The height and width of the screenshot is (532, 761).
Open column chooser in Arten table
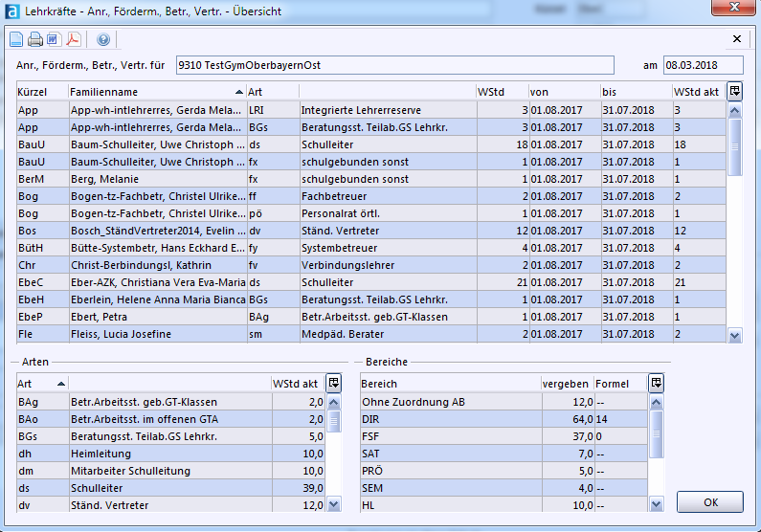click(x=334, y=383)
